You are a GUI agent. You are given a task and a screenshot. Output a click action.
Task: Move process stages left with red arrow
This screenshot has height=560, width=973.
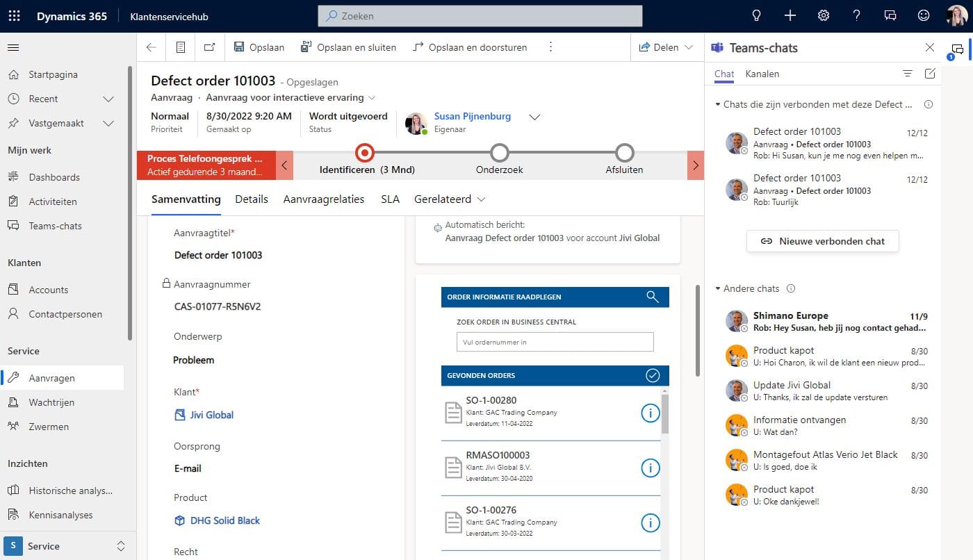pos(284,166)
